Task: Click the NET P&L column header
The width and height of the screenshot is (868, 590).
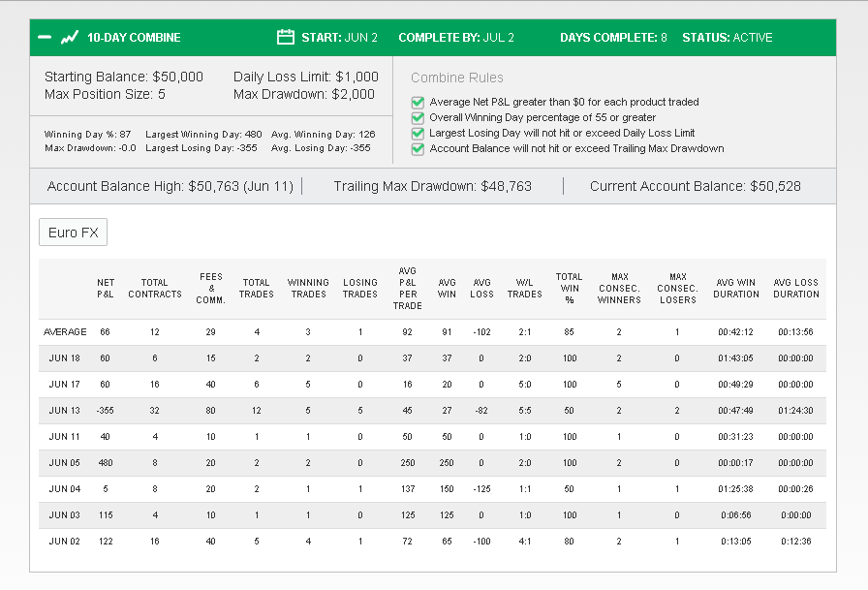Action: [106, 289]
